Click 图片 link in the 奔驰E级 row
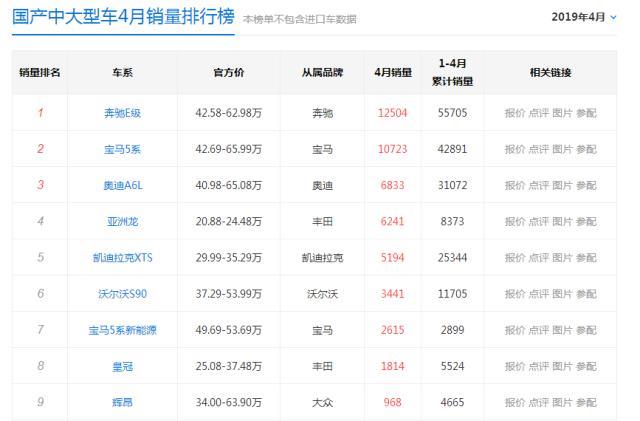Viewport: 640px width, 421px height. click(x=562, y=113)
